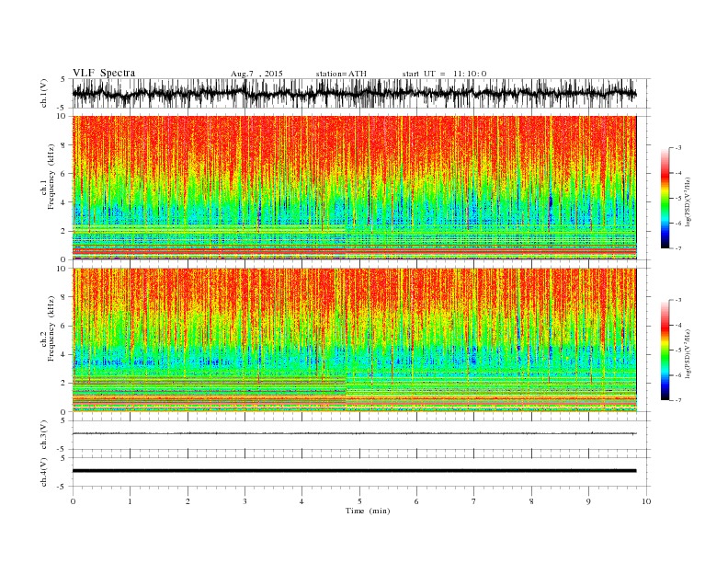Click time axis tick label "2"

point(188,501)
